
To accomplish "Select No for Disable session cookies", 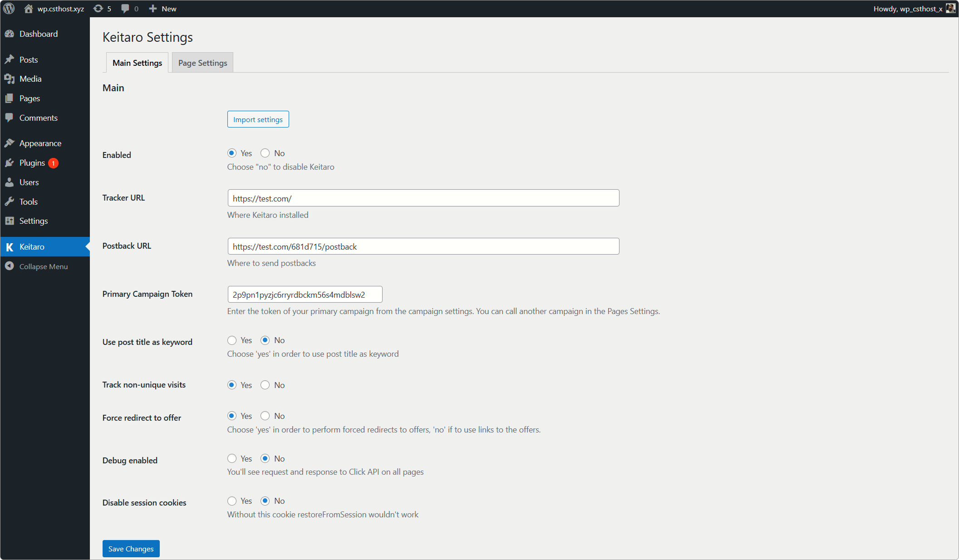I will [x=265, y=501].
